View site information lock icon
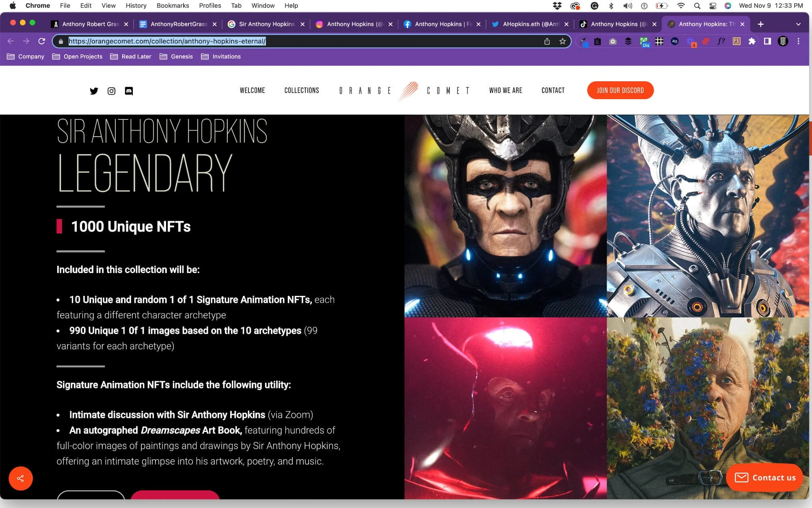This screenshot has height=508, width=812. coord(61,41)
